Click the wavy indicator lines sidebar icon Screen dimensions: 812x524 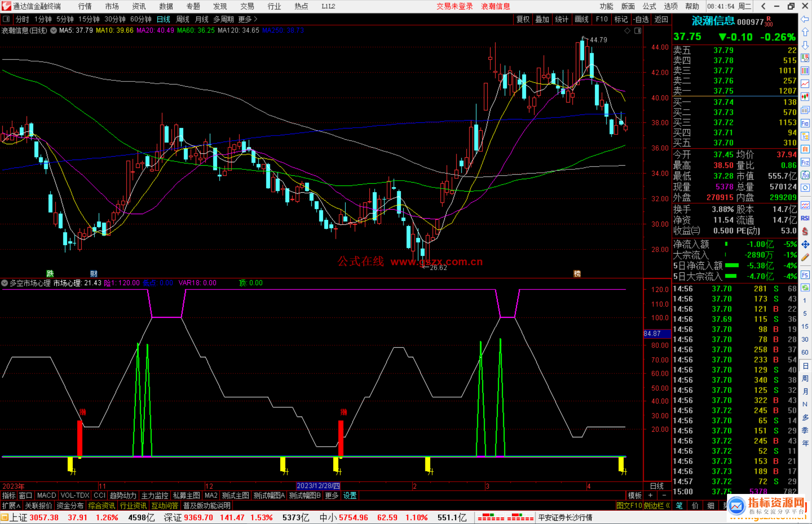[x=805, y=205]
